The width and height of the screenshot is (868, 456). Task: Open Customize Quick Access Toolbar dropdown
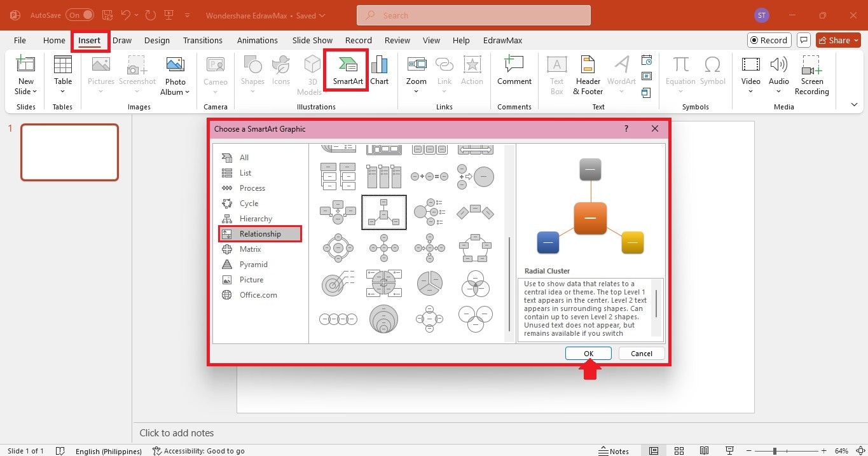click(187, 15)
